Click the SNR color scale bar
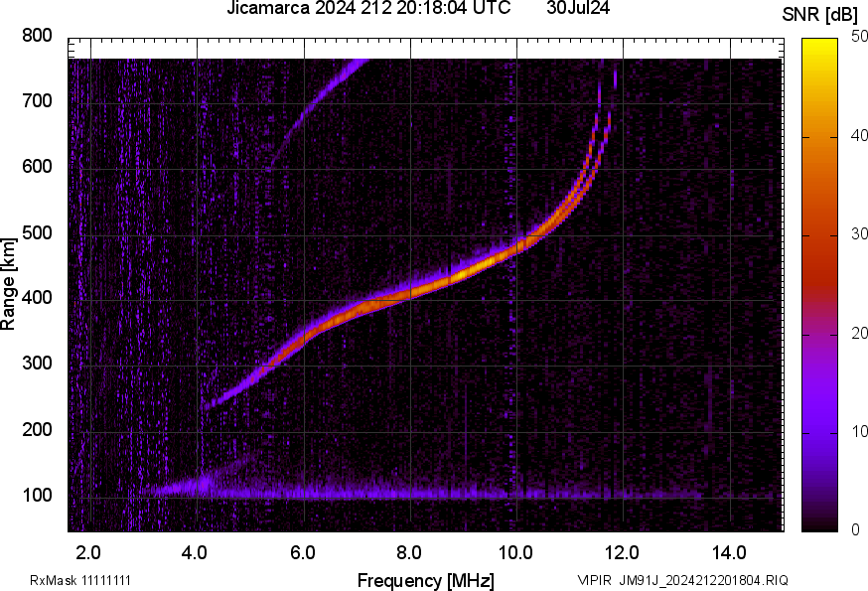Viewport: 868px width, 591px height. (820, 285)
